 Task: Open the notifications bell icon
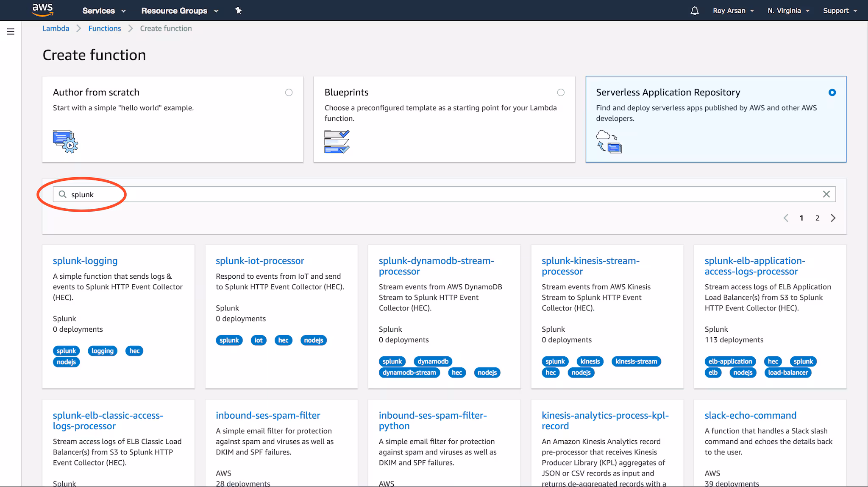coord(694,11)
